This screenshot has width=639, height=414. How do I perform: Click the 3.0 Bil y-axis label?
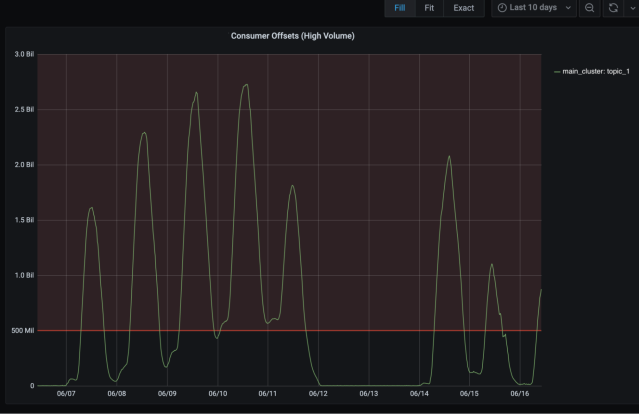[x=24, y=54]
